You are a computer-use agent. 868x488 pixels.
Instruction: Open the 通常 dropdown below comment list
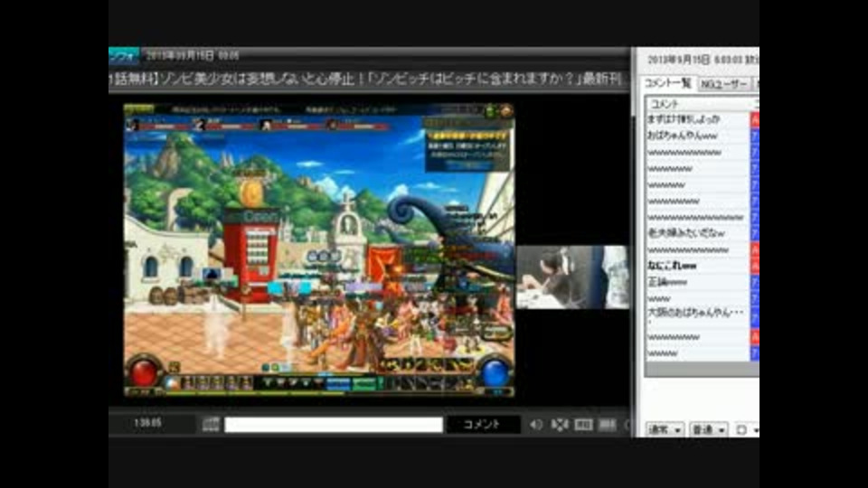coord(665,429)
